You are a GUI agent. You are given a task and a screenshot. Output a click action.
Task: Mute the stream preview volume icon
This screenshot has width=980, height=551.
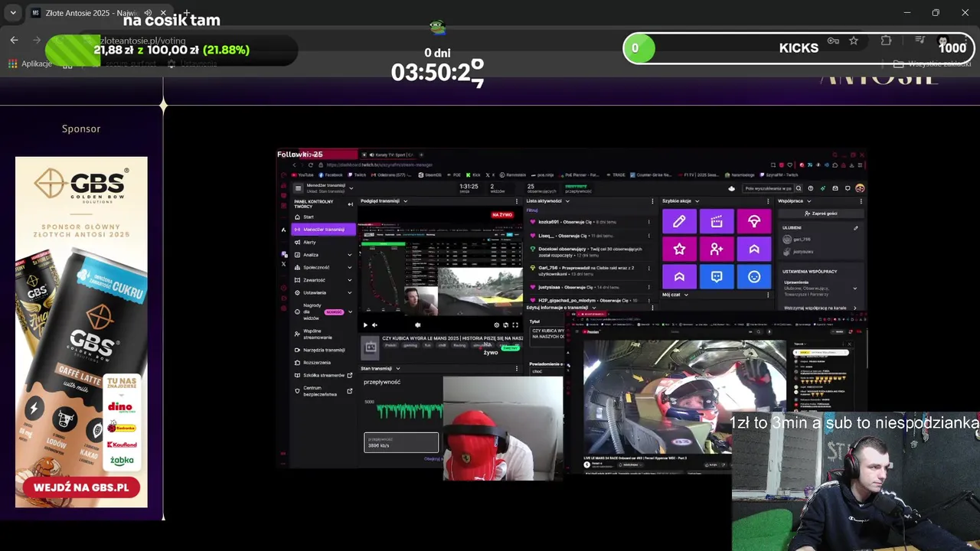(374, 325)
